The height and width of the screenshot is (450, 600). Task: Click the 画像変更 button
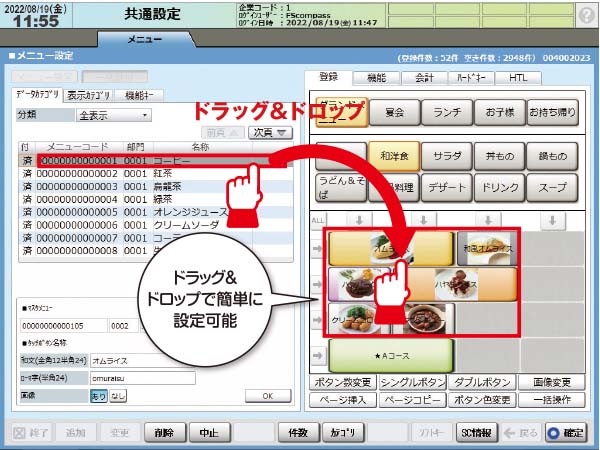tap(553, 382)
